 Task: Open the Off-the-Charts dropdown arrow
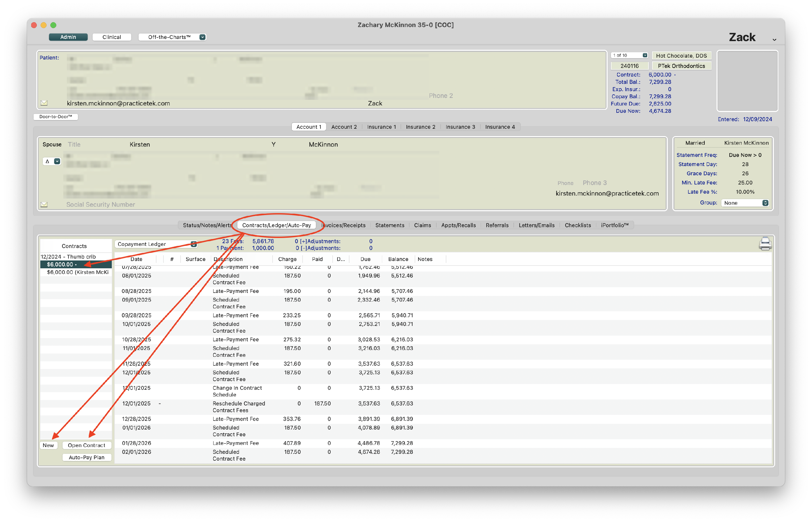click(202, 37)
